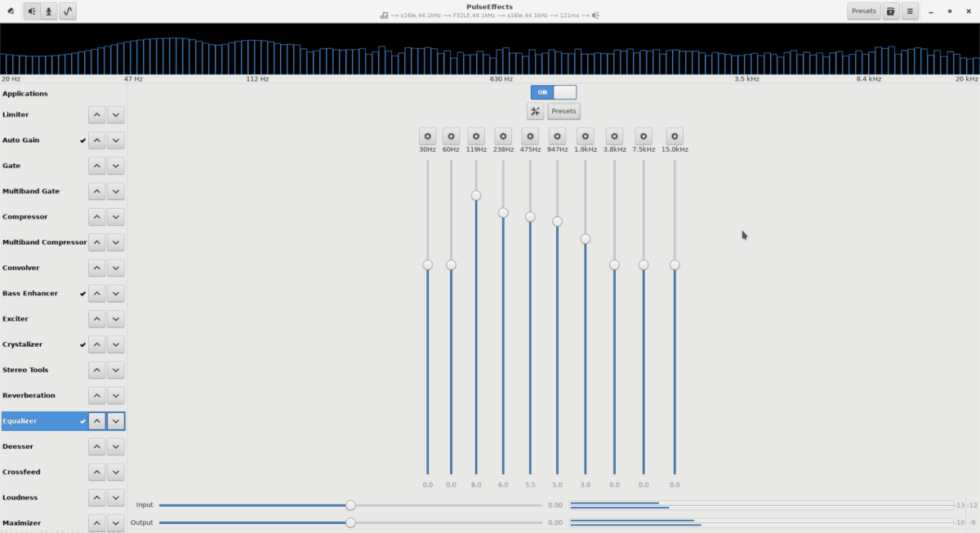Image resolution: width=980 pixels, height=533 pixels.
Task: Open the 947Hz band settings gear
Action: click(556, 135)
